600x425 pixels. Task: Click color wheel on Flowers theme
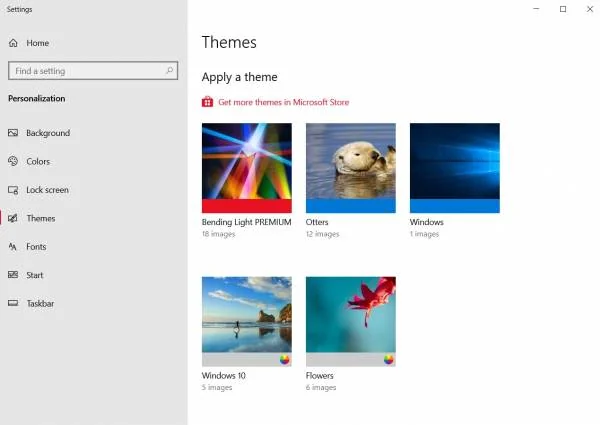click(388, 359)
